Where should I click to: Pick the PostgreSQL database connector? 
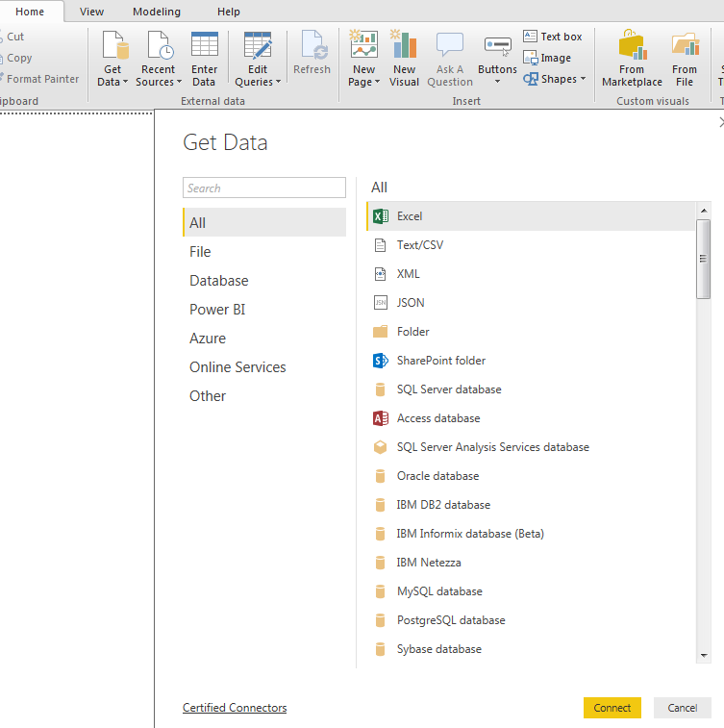[531, 620]
